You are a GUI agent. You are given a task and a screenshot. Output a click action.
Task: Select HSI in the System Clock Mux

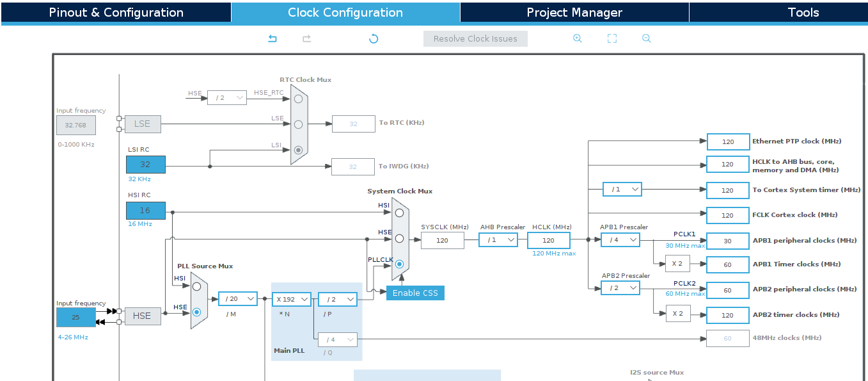click(399, 212)
